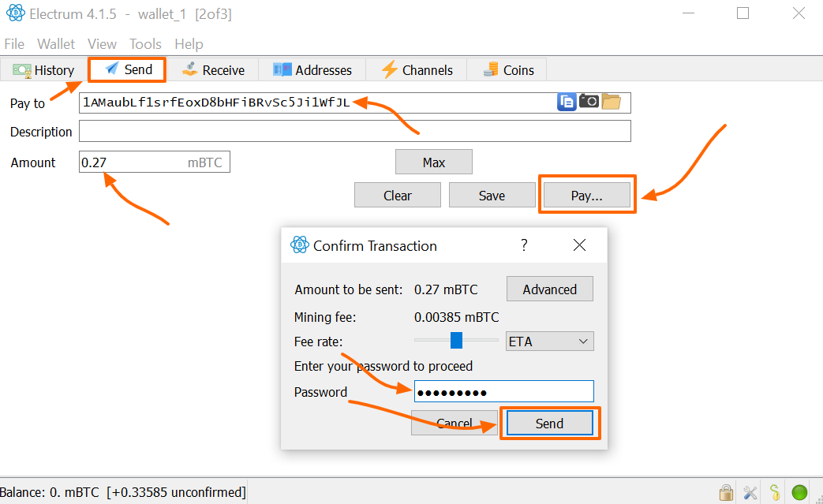Image resolution: width=823 pixels, height=504 pixels.
Task: Minimize the Electrum window
Action: click(688, 13)
